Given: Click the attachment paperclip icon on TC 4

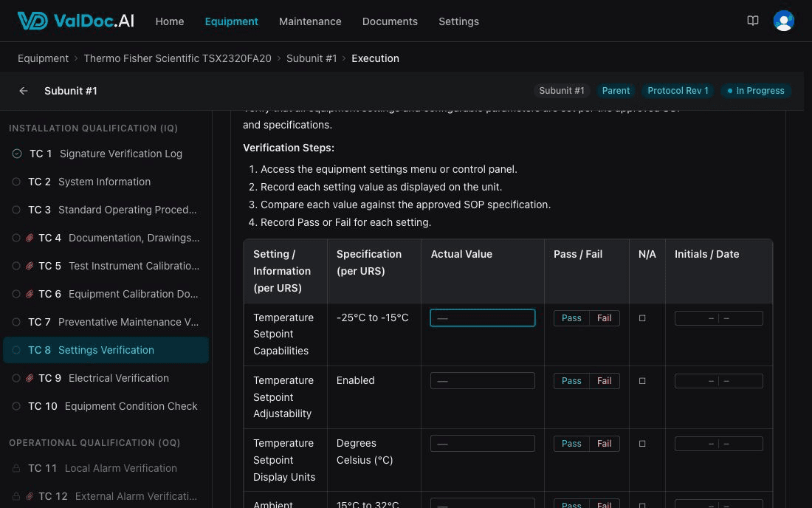Looking at the screenshot, I should 30,238.
